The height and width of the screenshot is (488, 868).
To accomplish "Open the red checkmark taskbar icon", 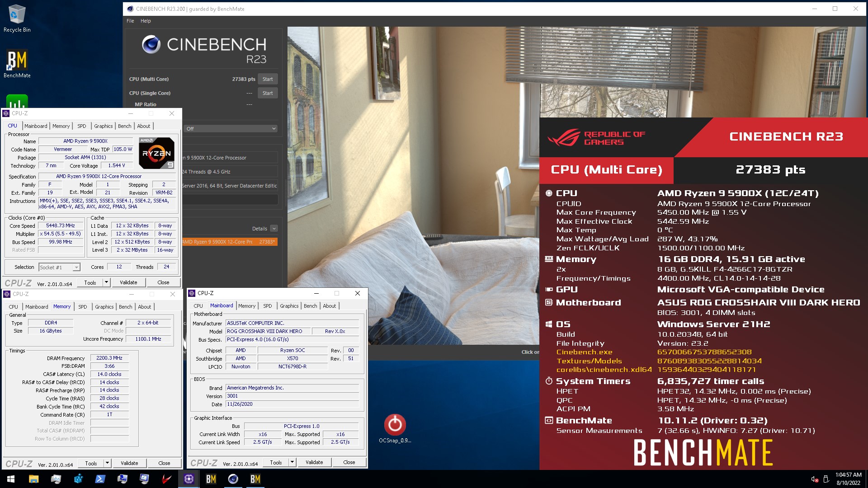I will pyautogui.click(x=166, y=479).
